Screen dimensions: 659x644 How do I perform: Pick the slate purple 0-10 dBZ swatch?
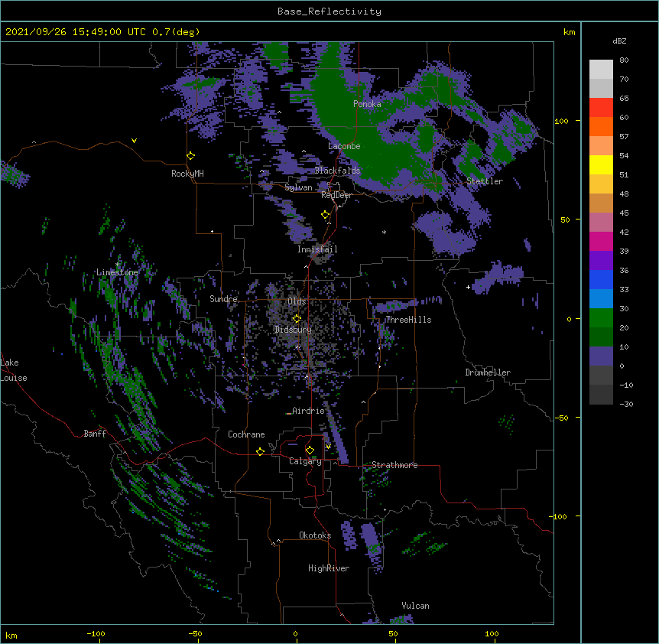pyautogui.click(x=601, y=356)
